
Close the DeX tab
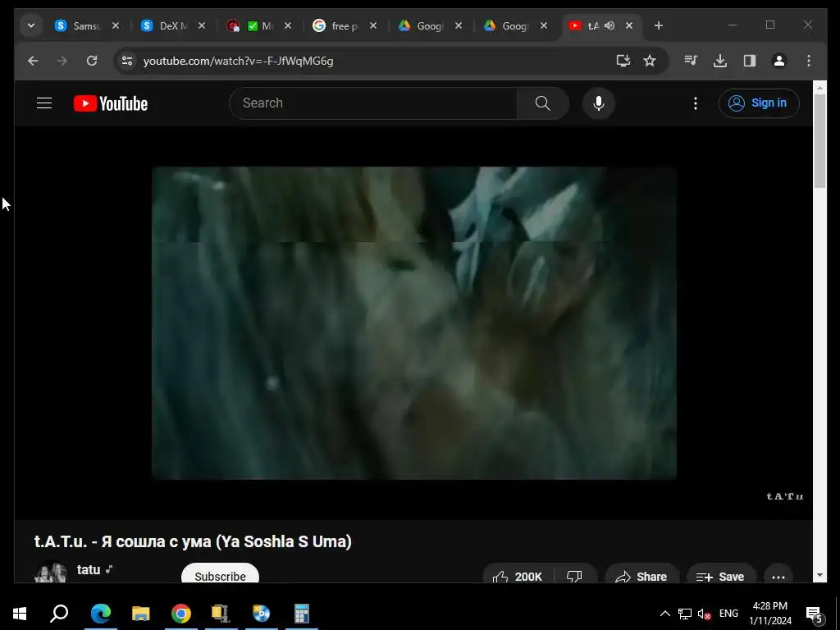[x=202, y=25]
